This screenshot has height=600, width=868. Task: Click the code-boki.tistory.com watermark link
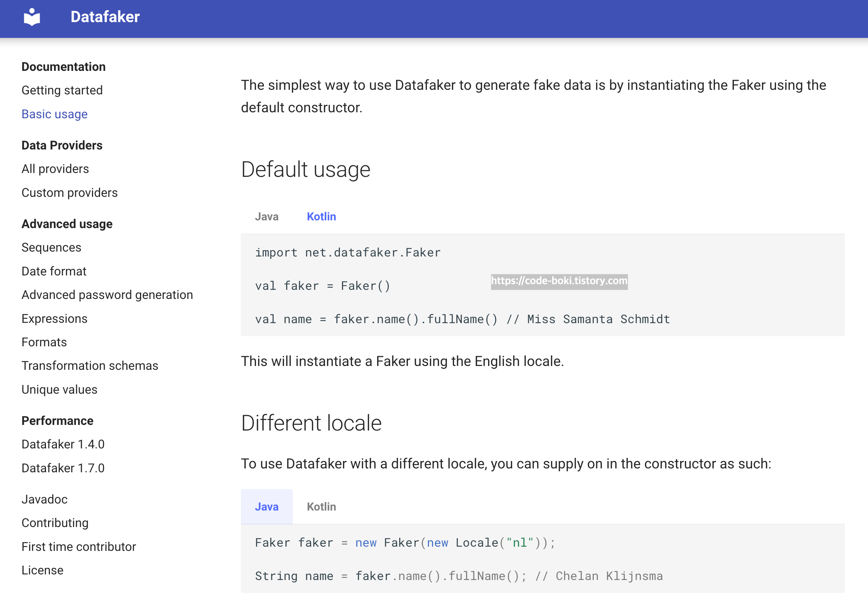coord(559,281)
